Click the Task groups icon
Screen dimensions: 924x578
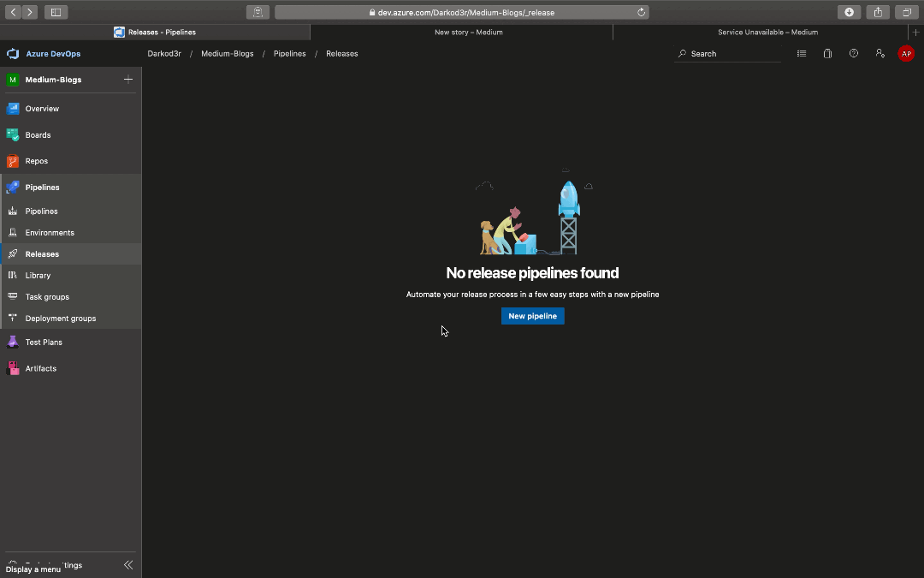pyautogui.click(x=12, y=296)
